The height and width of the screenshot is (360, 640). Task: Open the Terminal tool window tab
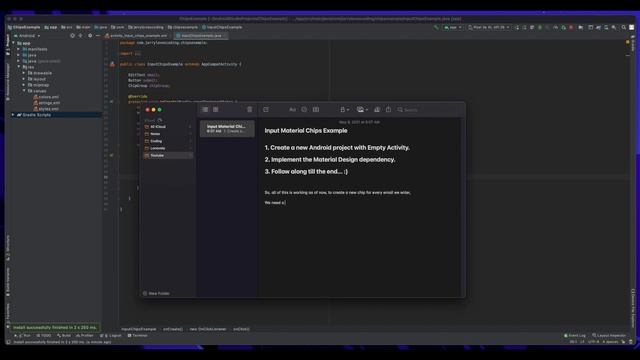137,336
